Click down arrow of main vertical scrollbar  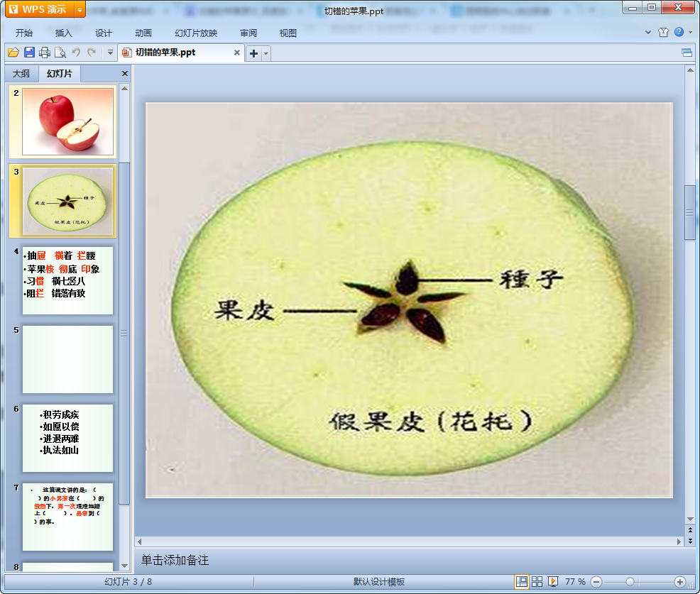pyautogui.click(x=690, y=519)
